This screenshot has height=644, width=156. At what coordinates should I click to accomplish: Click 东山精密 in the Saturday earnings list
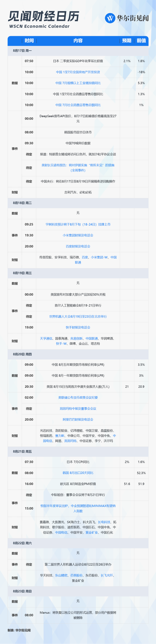pos(61,576)
